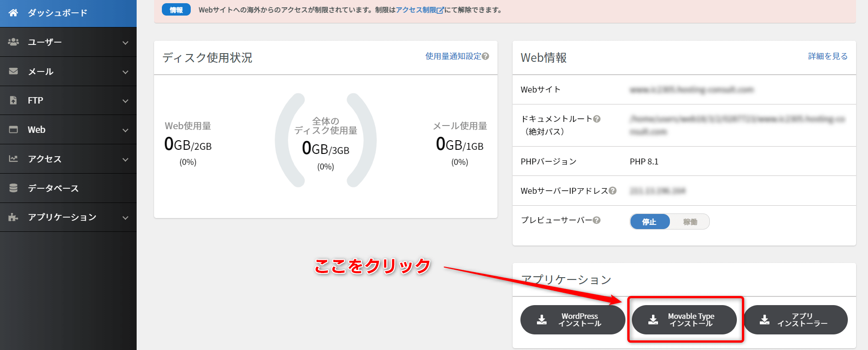Click the users group icon in sidebar

point(13,42)
